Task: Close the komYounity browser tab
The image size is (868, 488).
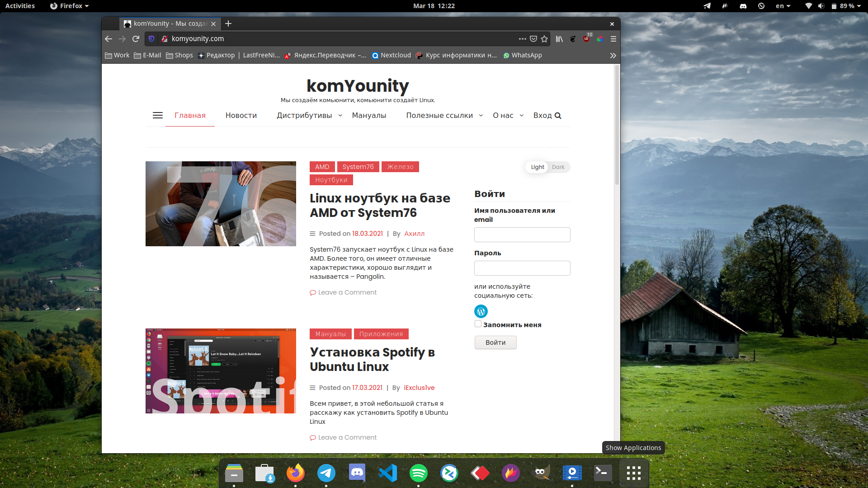Action: pyautogui.click(x=213, y=24)
